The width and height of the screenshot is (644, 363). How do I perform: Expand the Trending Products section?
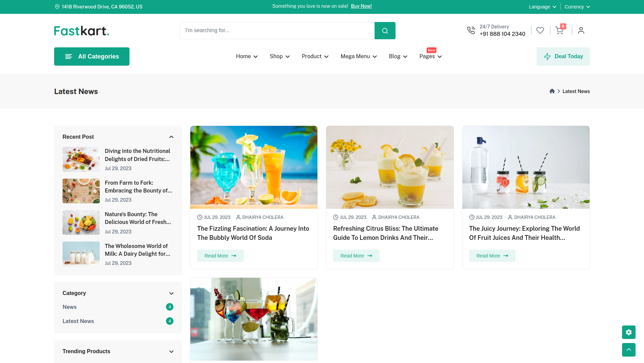click(171, 351)
